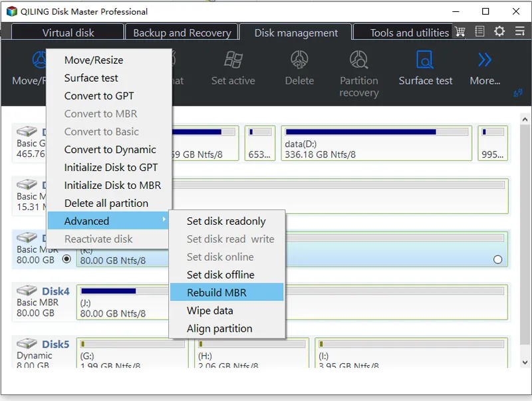Click the Set active toolbar icon
Viewport: 532px width, 401px height.
[233, 61]
